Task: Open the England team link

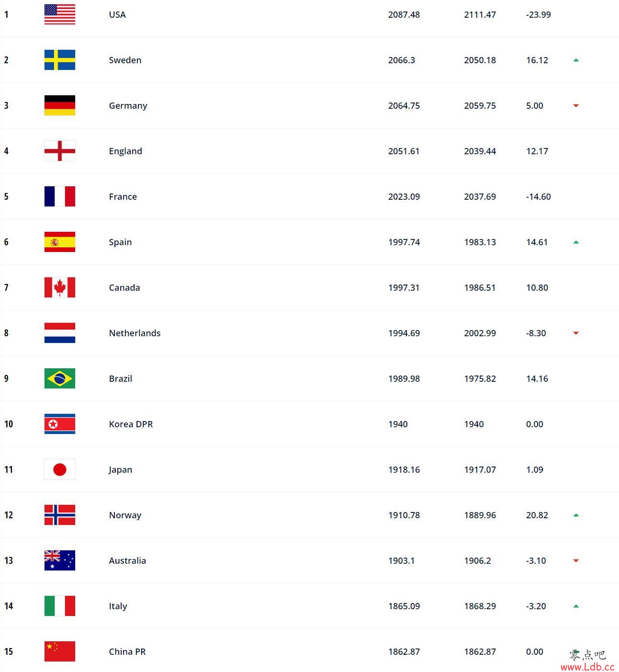Action: click(x=125, y=151)
